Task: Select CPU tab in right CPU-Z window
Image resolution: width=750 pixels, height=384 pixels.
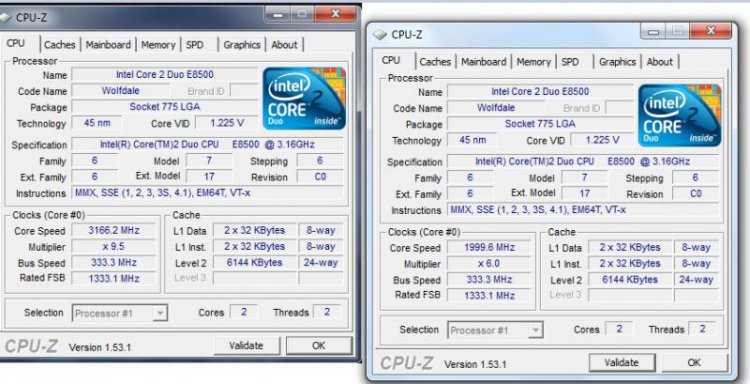Action: pyautogui.click(x=391, y=60)
